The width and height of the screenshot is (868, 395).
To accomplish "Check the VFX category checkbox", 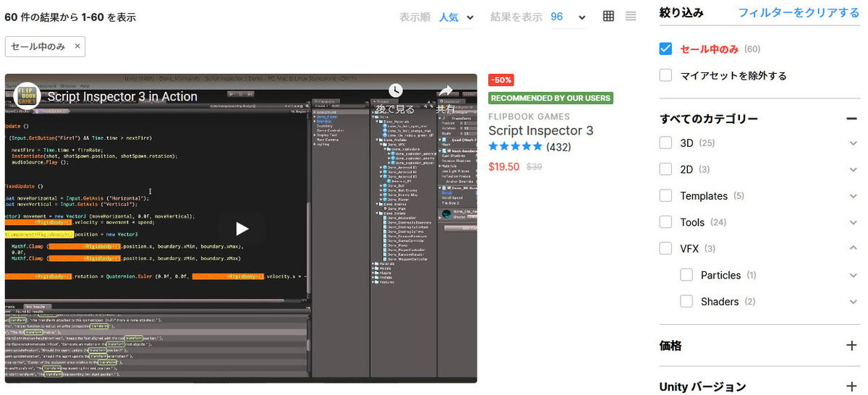I will (666, 248).
